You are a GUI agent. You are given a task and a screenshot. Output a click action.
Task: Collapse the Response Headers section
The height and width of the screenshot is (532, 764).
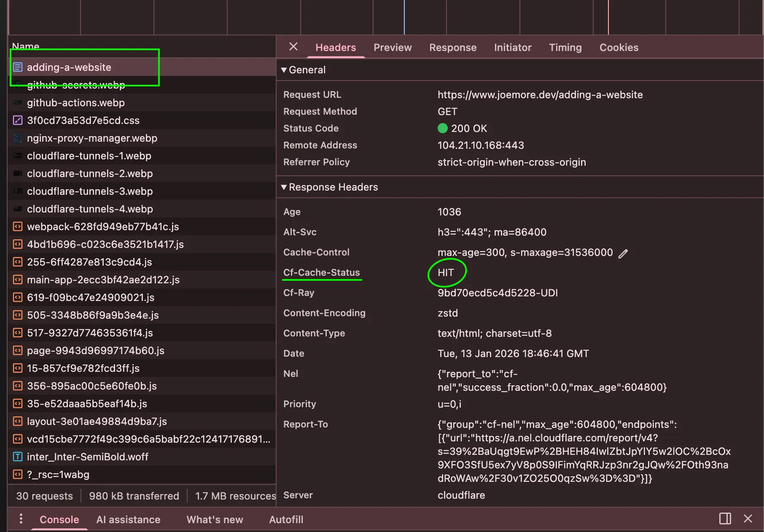[284, 187]
